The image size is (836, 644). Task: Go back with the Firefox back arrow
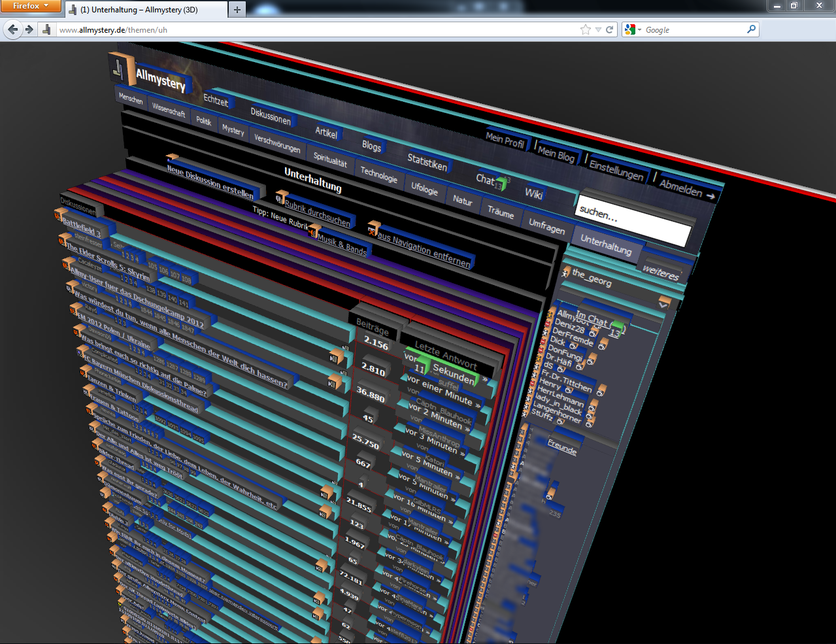pyautogui.click(x=13, y=29)
